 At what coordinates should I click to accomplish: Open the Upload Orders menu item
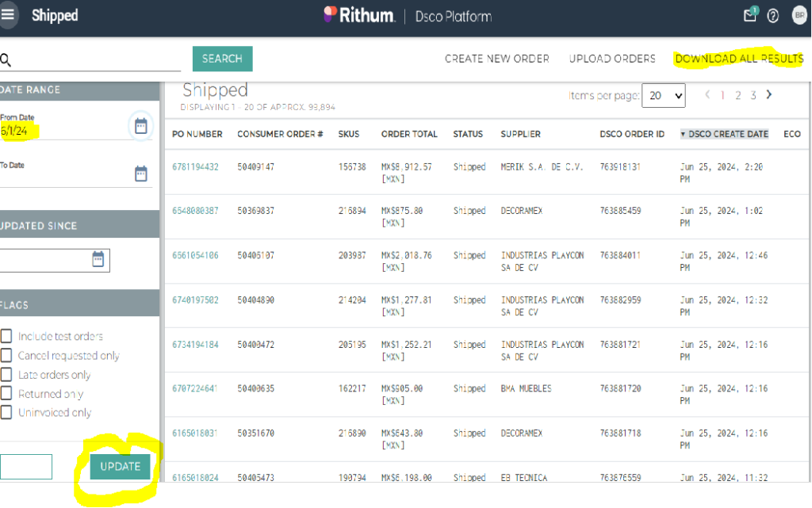tap(612, 59)
